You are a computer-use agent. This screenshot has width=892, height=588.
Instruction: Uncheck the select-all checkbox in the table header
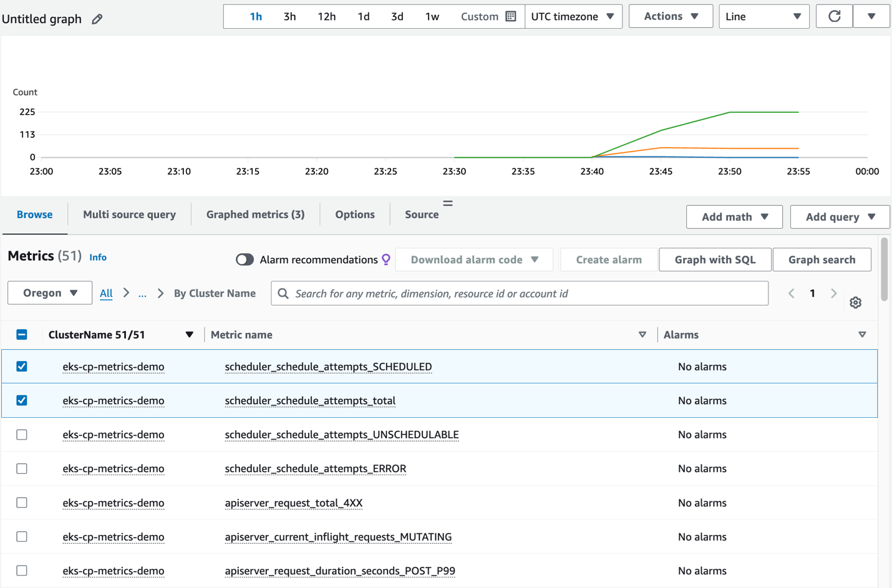point(22,334)
